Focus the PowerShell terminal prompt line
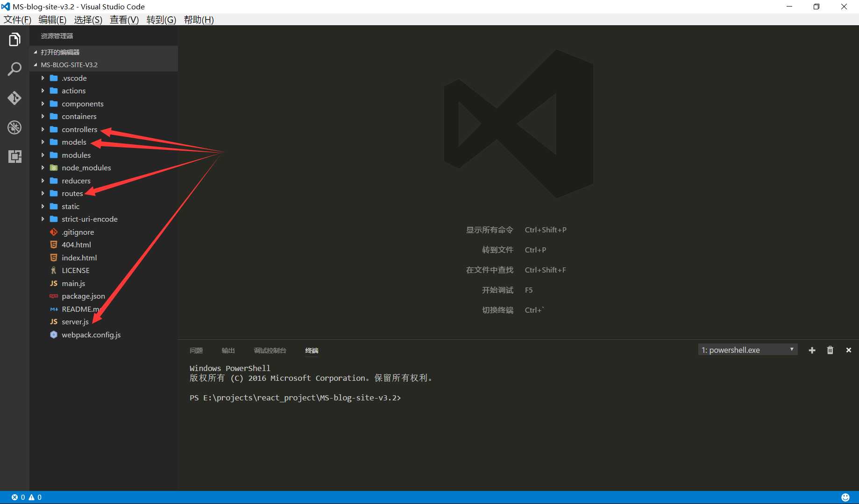The image size is (859, 504). [x=295, y=398]
